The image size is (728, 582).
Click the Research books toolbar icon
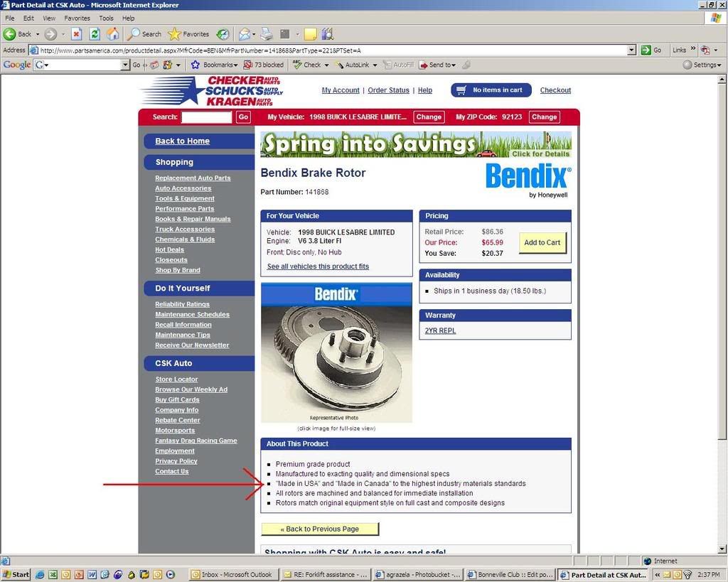(x=327, y=34)
